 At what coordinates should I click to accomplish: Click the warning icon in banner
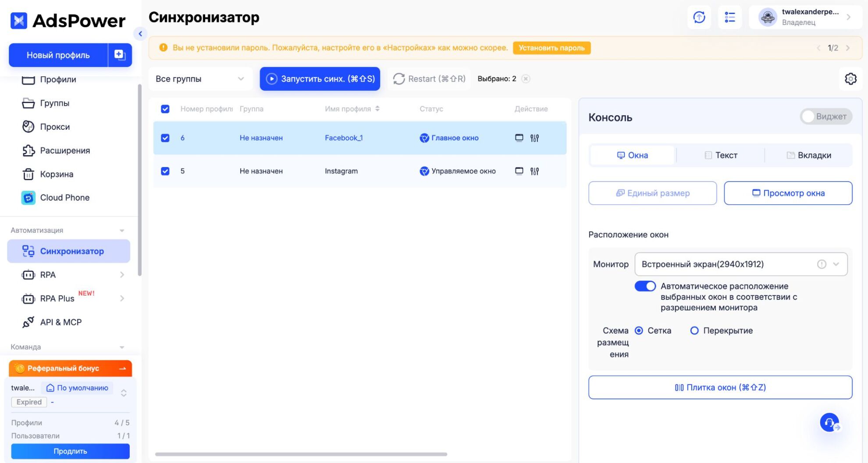[163, 47]
